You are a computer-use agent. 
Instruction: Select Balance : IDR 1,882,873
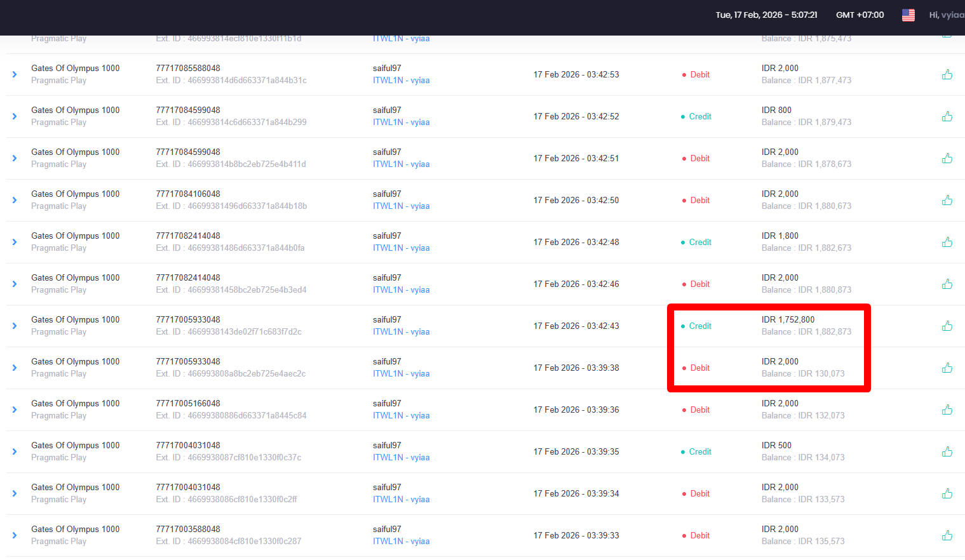[x=806, y=332]
